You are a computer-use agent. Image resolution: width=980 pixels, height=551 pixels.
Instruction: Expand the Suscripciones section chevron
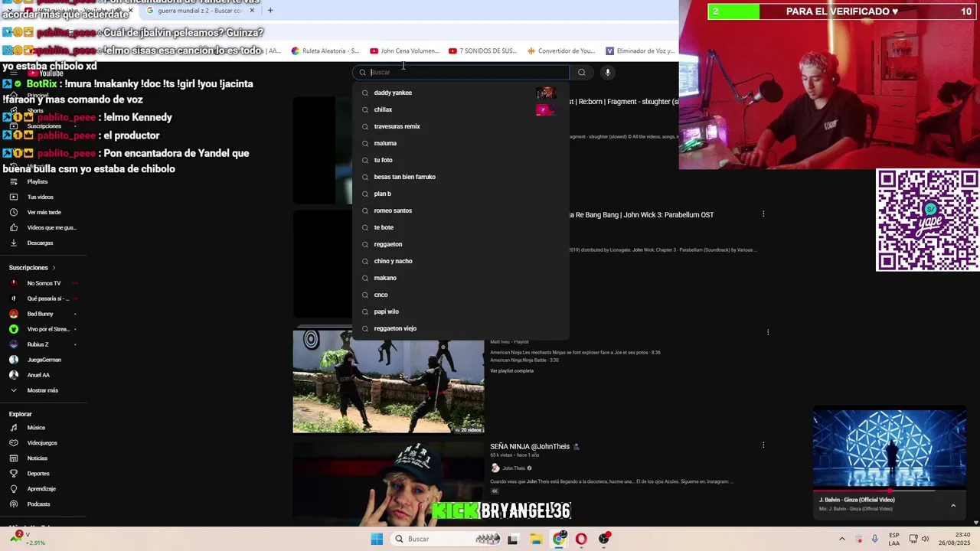[54, 268]
